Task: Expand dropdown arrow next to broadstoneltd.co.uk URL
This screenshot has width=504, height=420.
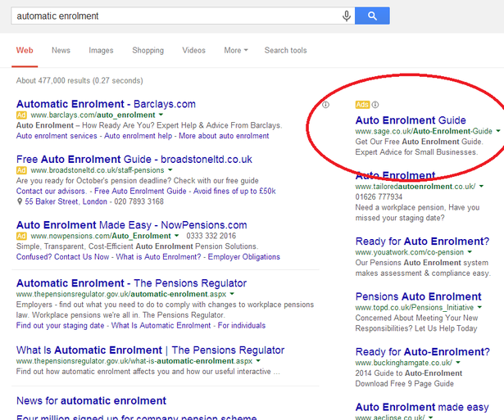Action: pyautogui.click(x=170, y=169)
